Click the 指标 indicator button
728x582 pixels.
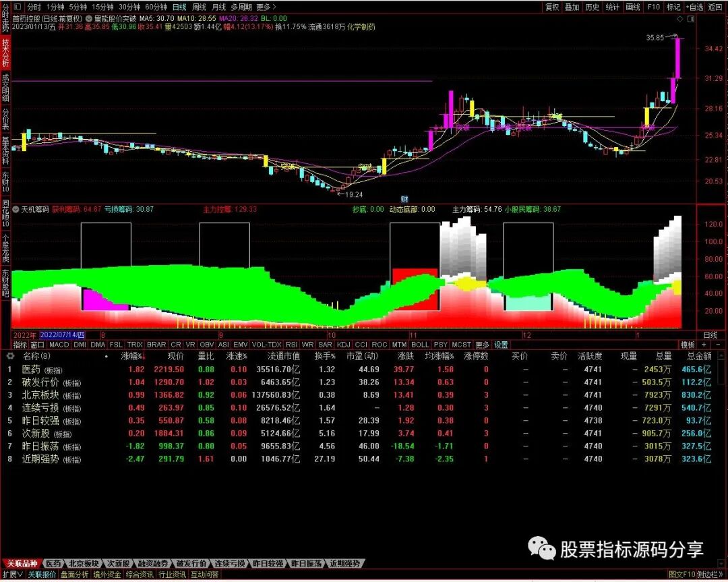pyautogui.click(x=20, y=345)
